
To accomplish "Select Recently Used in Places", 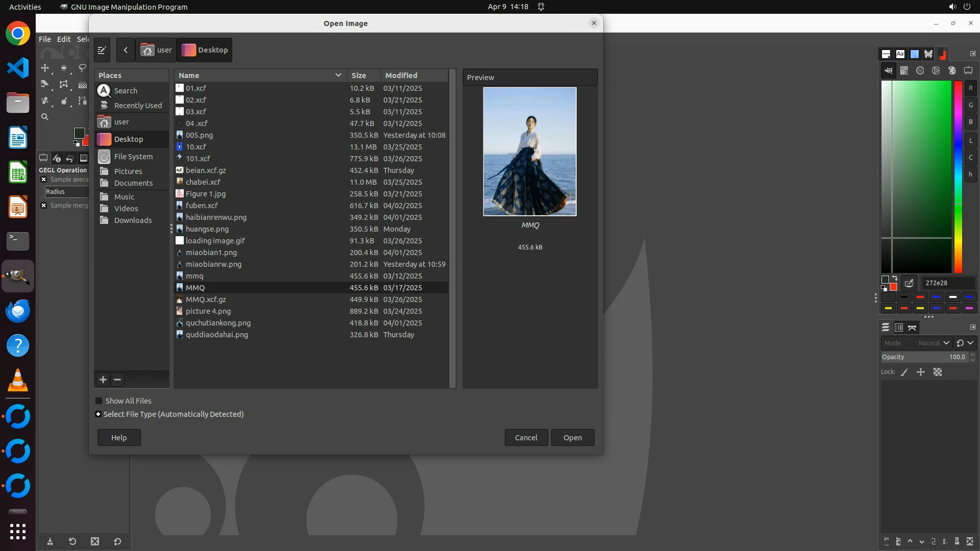I will 137,106.
